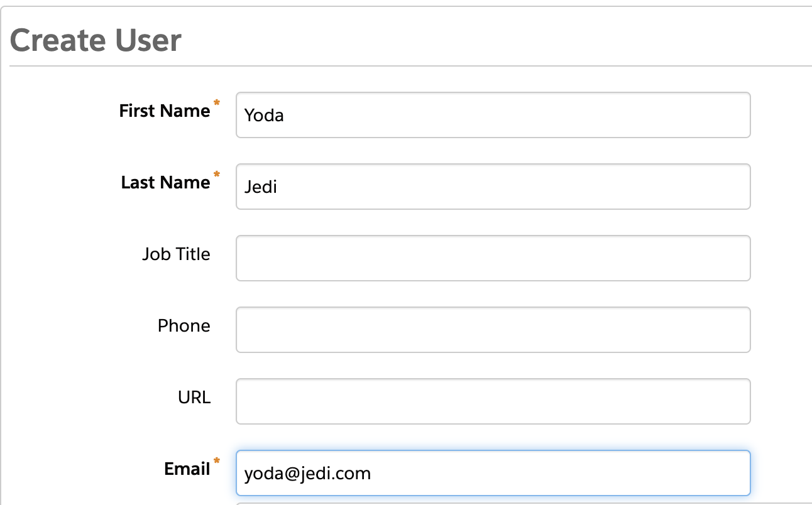
Task: Click the "Last Name" label
Action: [165, 183]
